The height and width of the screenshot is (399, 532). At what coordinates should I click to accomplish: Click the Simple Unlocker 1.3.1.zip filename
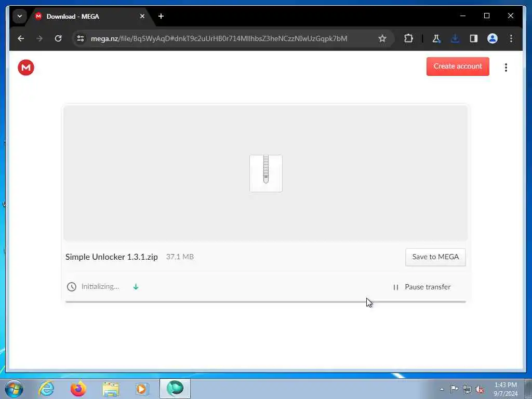pyautogui.click(x=111, y=257)
